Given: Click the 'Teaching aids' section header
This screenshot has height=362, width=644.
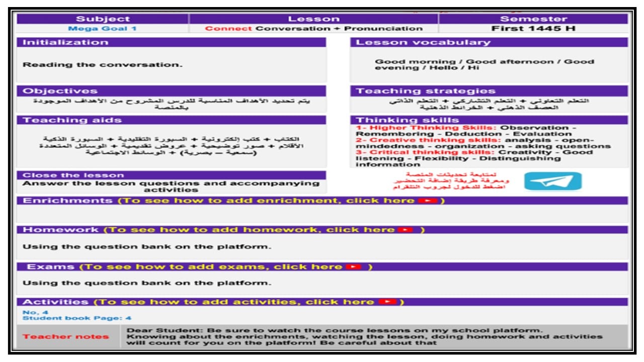Looking at the screenshot, I should click(x=171, y=120).
